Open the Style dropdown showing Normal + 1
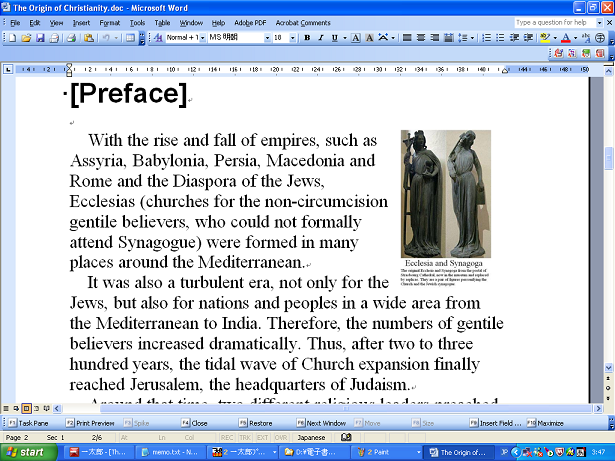The height and width of the screenshot is (461, 615). coord(201,38)
